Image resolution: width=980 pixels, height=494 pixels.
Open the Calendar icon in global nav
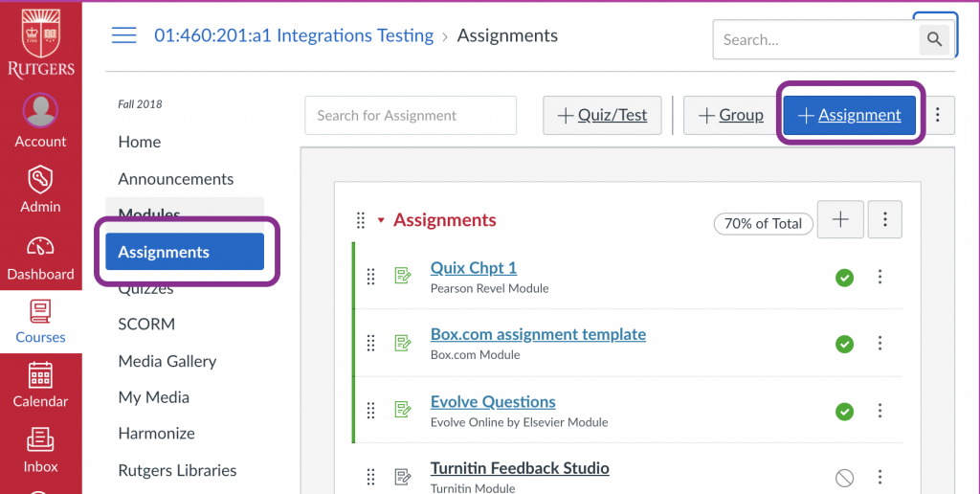40,375
